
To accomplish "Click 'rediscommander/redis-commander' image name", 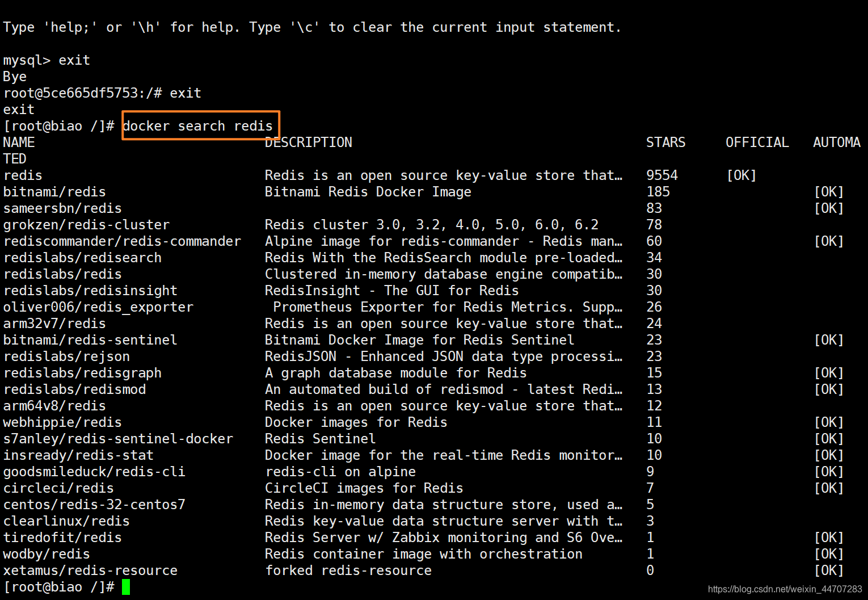I will coord(122,241).
